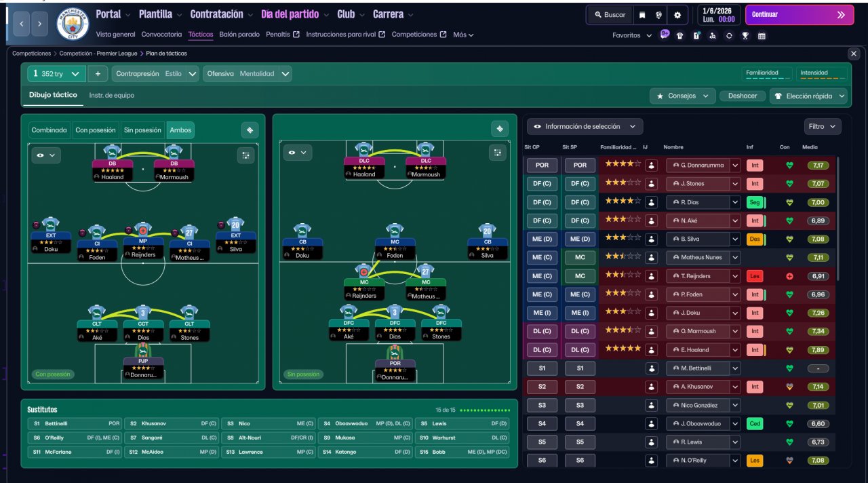The width and height of the screenshot is (868, 483).
Task: Open the Consejos dropdown
Action: click(x=683, y=96)
